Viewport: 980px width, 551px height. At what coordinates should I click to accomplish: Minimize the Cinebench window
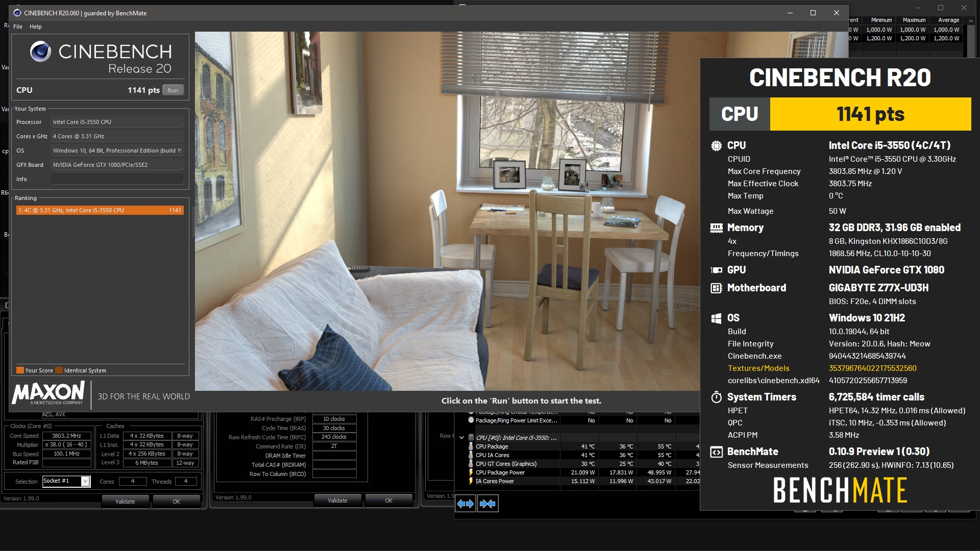[790, 13]
